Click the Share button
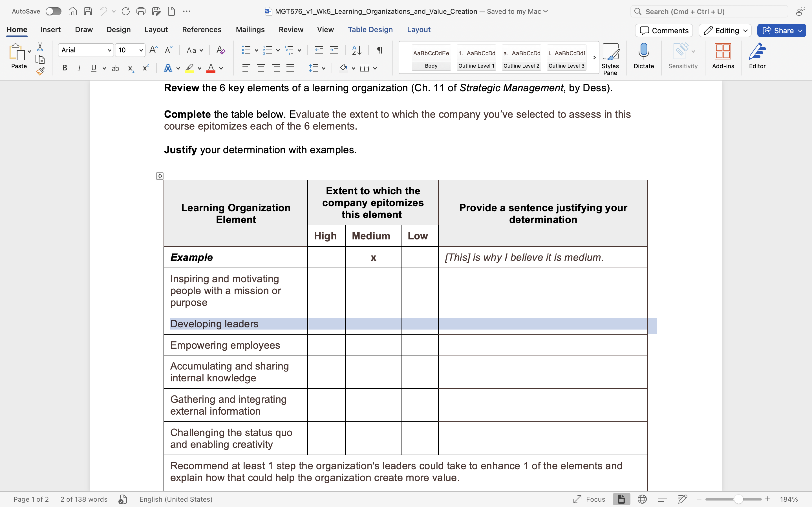This screenshot has height=507, width=812. click(x=781, y=30)
